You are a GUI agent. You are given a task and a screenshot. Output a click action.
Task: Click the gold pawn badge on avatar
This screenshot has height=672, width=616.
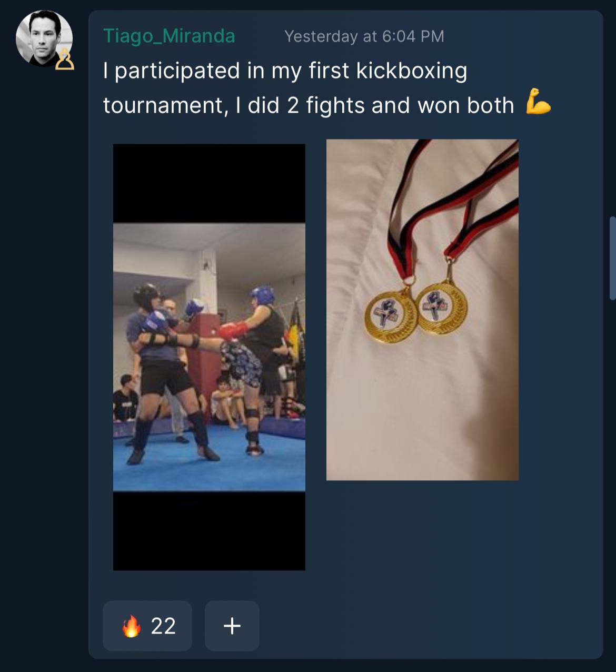(65, 60)
